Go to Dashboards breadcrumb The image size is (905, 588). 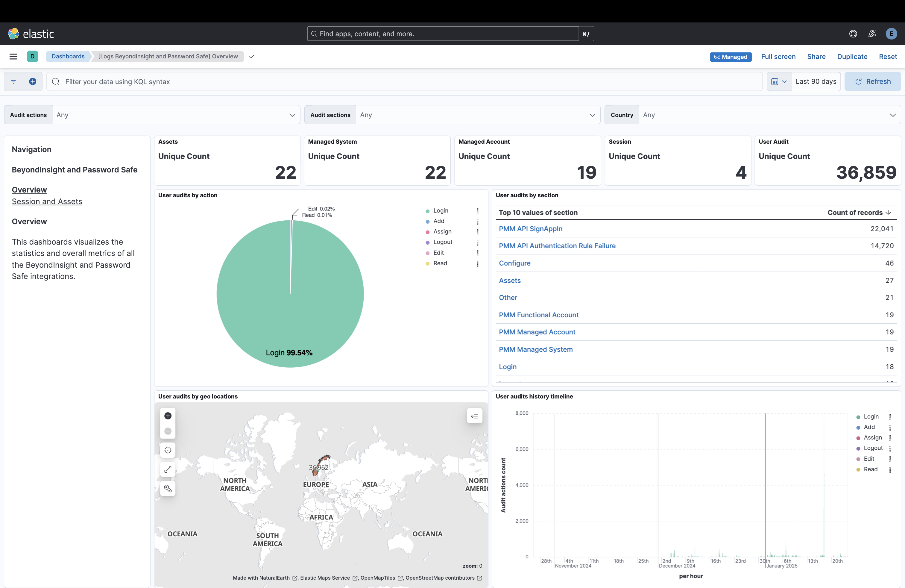pyautogui.click(x=68, y=56)
